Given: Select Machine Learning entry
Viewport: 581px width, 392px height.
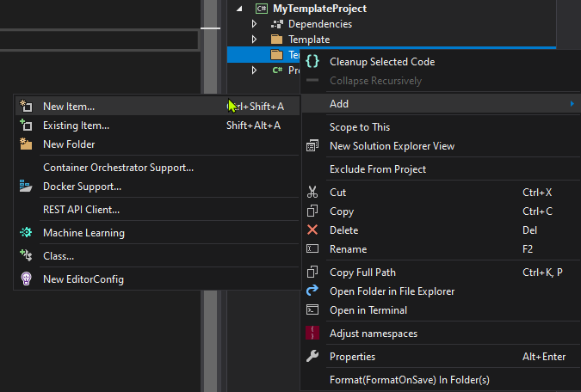Looking at the screenshot, I should [x=157, y=232].
